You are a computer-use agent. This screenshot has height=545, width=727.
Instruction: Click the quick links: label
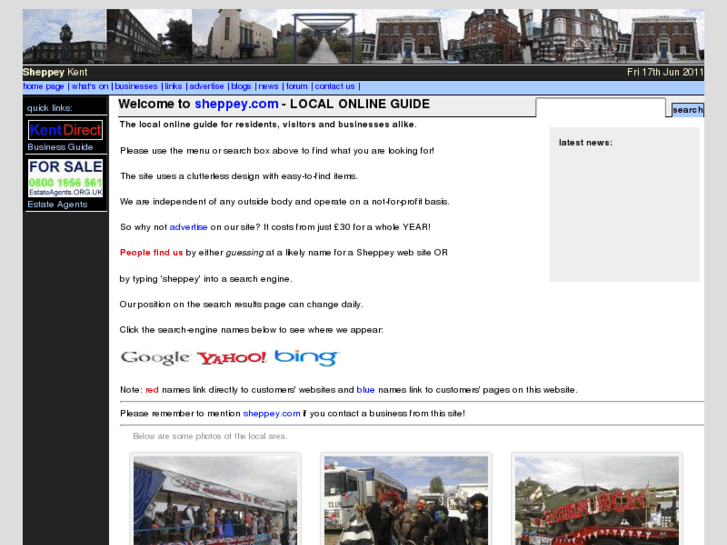50,108
